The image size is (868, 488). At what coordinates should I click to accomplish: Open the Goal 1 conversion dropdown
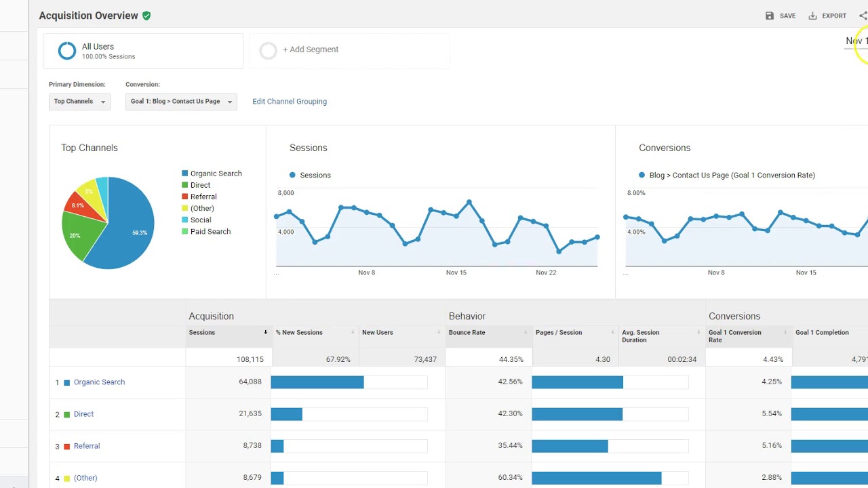click(181, 102)
